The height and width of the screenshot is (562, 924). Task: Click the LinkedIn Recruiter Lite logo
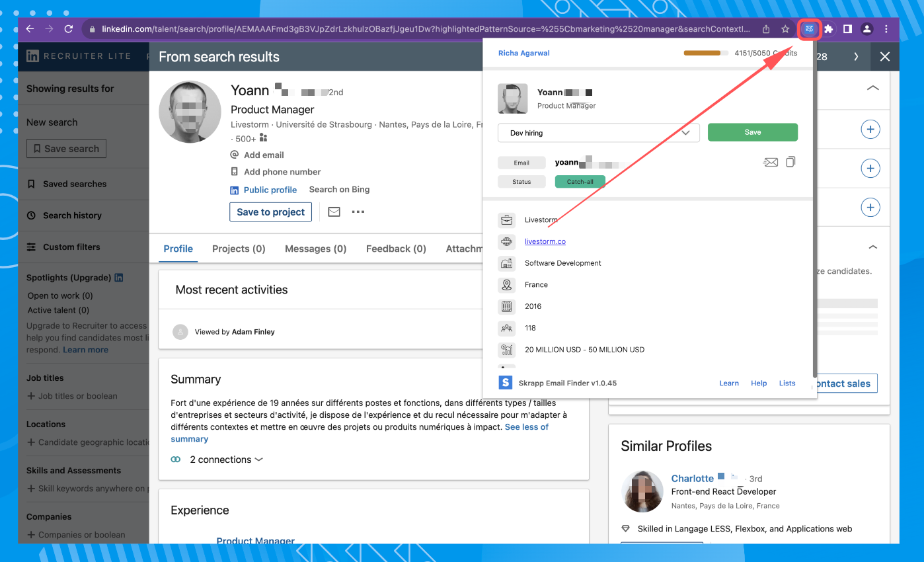tap(79, 56)
